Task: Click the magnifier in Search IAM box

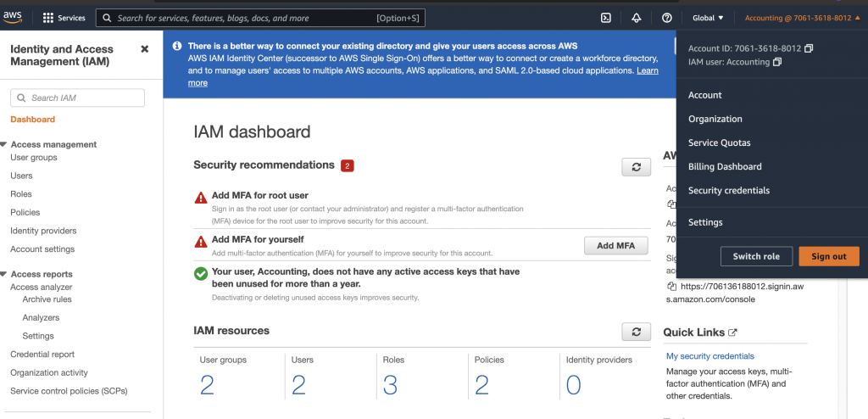Action: pos(21,98)
